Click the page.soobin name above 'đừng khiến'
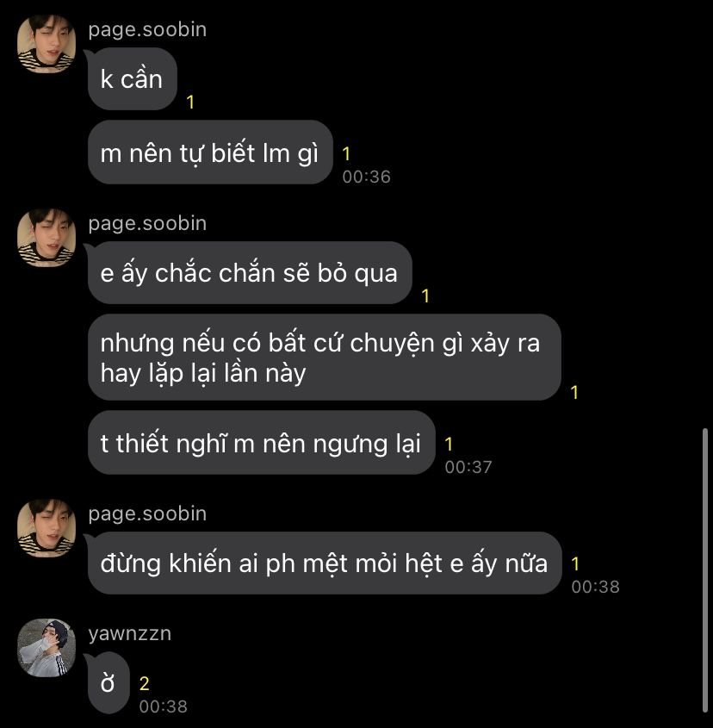Image resolution: width=713 pixels, height=728 pixels. [147, 513]
